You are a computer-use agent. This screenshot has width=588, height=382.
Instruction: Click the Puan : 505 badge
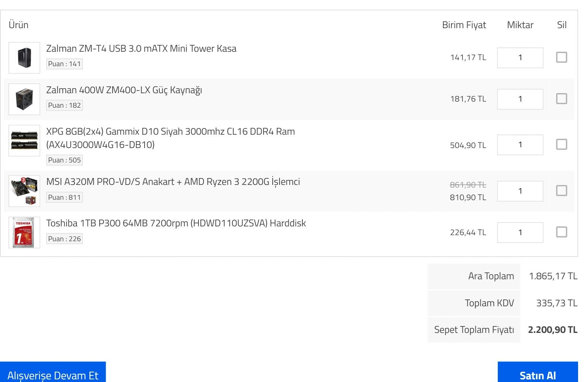64,160
